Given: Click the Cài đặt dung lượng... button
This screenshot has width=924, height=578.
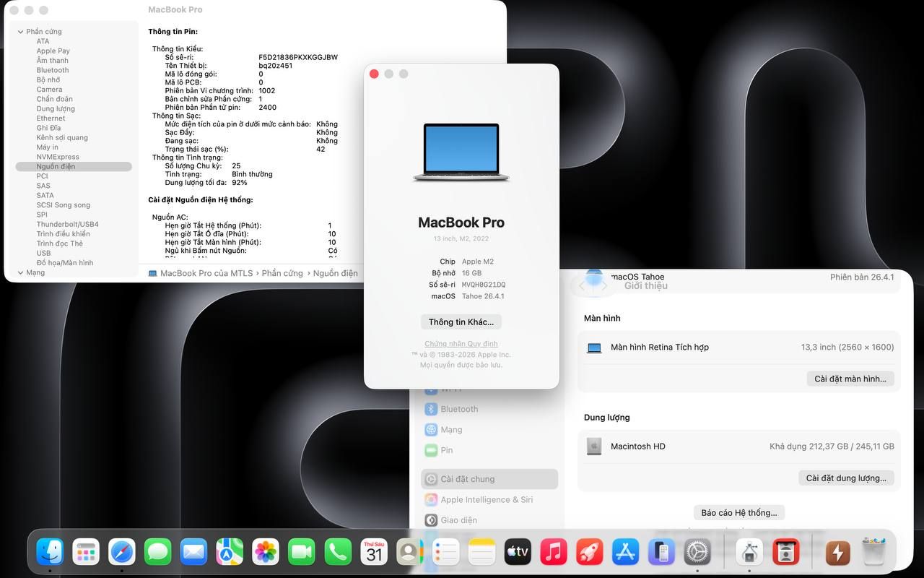Looking at the screenshot, I should (846, 478).
